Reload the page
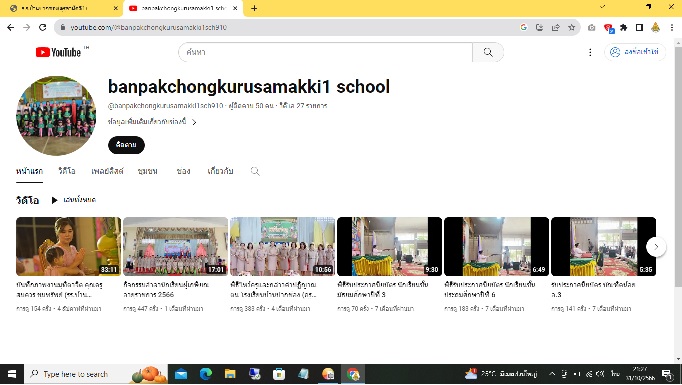 [x=43, y=27]
